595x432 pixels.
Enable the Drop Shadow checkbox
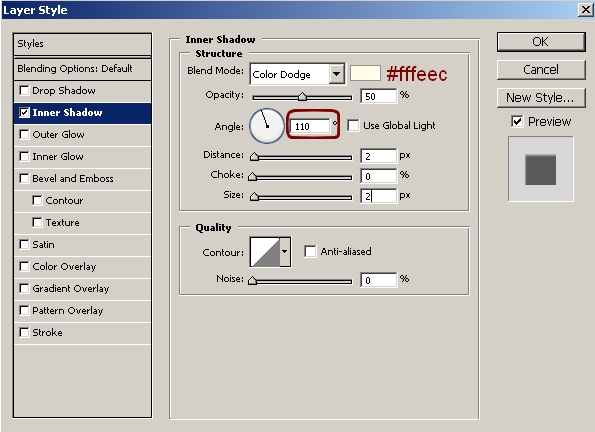coord(24,90)
